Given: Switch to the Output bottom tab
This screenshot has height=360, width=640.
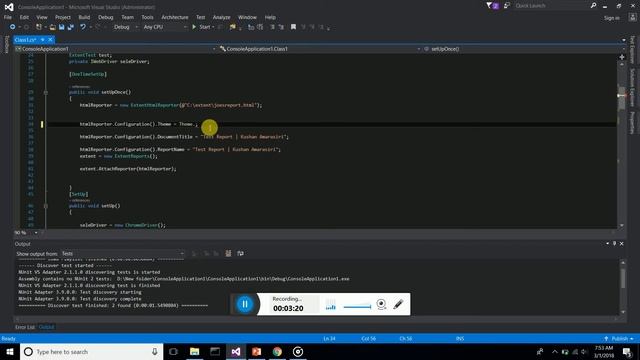Looking at the screenshot, I should point(46,327).
